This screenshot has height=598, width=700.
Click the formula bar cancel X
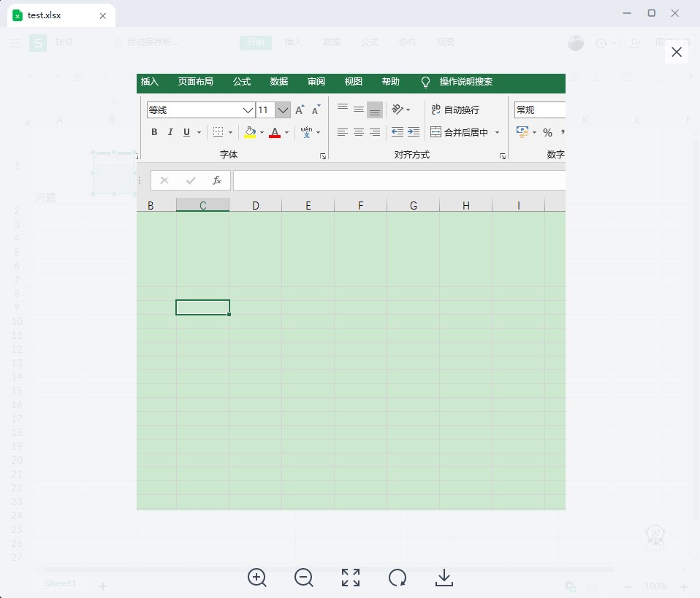[x=164, y=180]
